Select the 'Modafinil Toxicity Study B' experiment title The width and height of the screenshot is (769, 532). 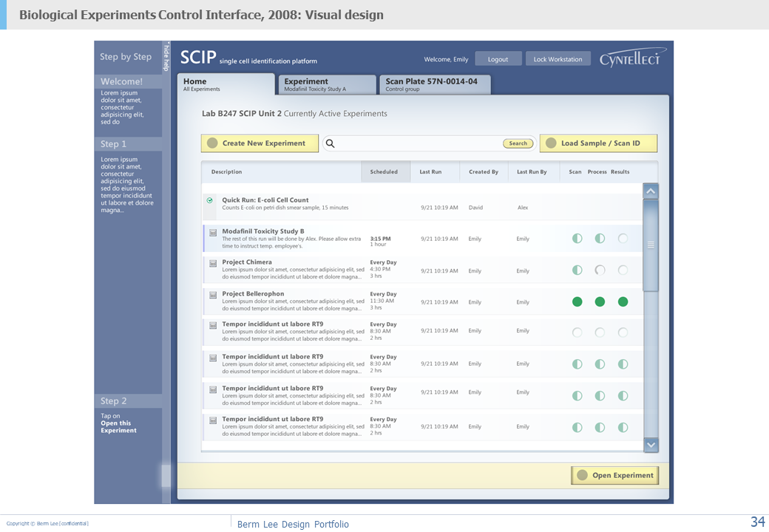(x=263, y=231)
